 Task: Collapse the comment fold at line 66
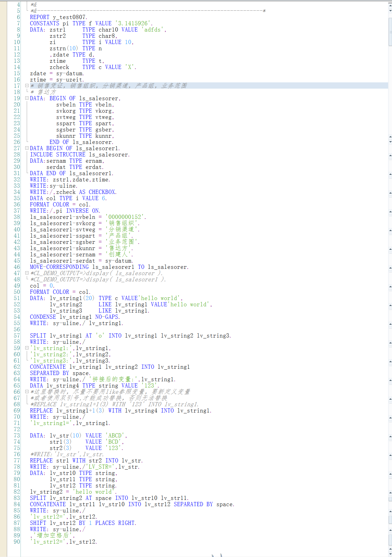point(27,392)
